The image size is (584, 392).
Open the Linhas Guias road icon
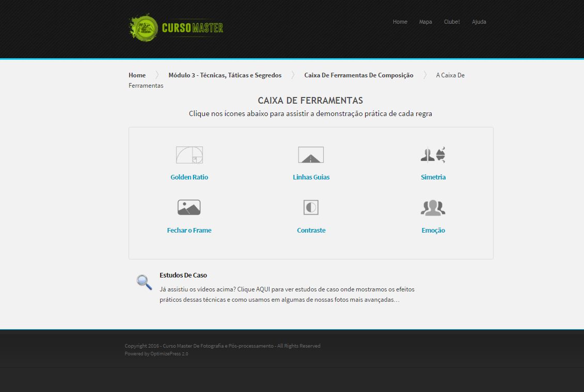[311, 155]
